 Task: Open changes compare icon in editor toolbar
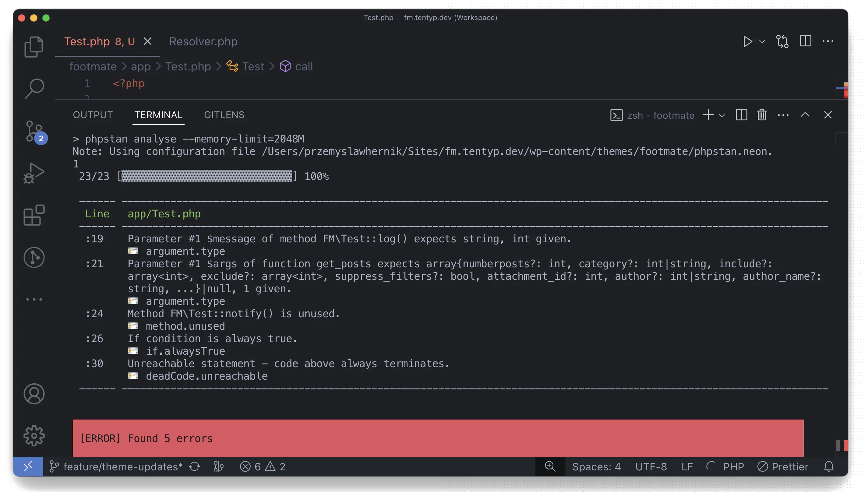(782, 42)
